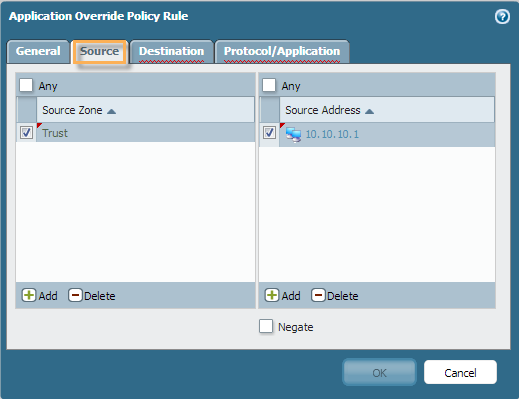Click red minus icon under Source Address

318,295
